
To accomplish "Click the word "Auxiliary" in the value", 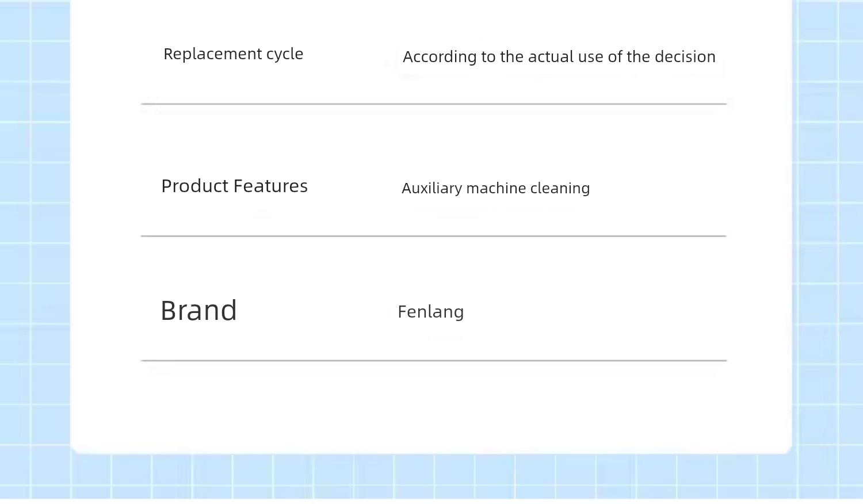I will (x=431, y=188).
